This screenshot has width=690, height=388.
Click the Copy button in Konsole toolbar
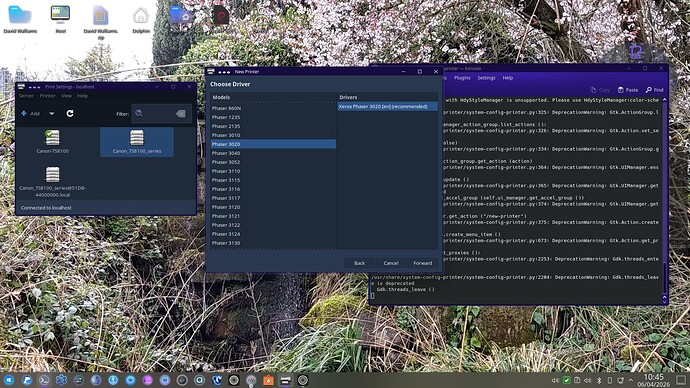pos(600,90)
